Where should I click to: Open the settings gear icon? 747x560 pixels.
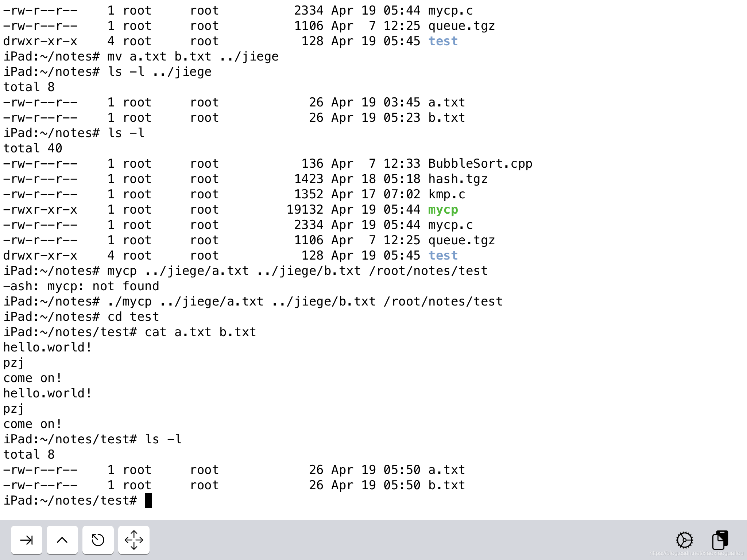click(684, 540)
